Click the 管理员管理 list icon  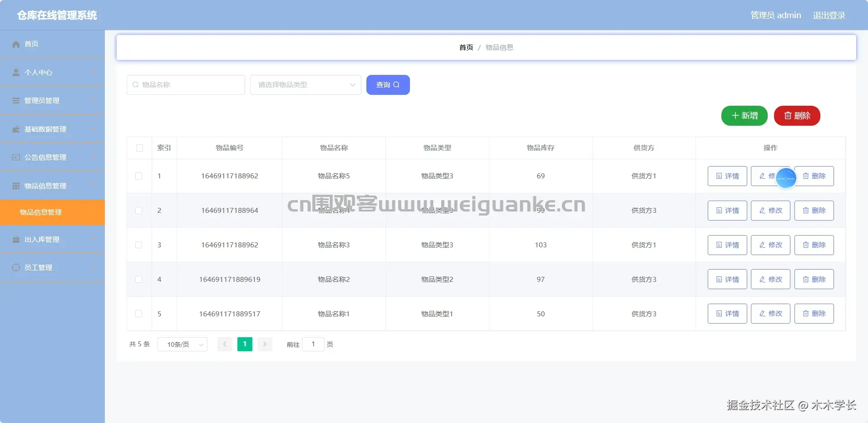(16, 101)
